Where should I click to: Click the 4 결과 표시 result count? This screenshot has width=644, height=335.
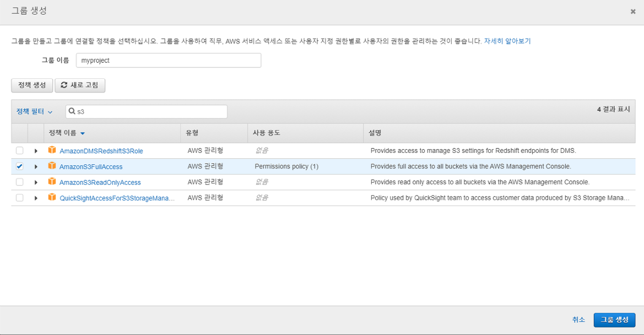click(613, 109)
